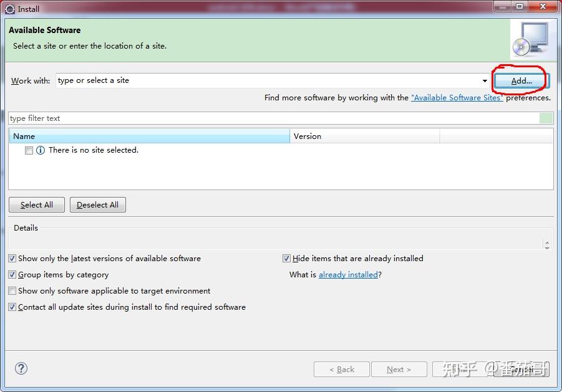Click the green clear-filter icon box
The width and height of the screenshot is (562, 392).
point(546,118)
